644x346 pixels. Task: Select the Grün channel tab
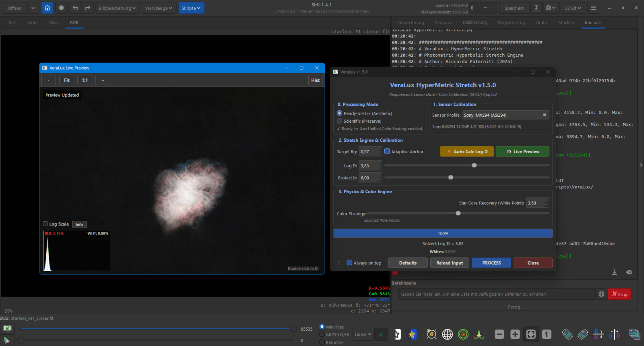[x=33, y=23]
